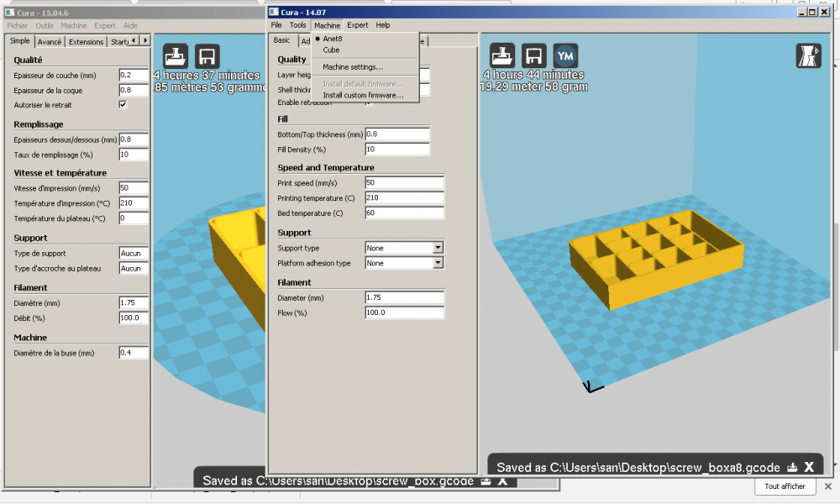The height and width of the screenshot is (504, 840).
Task: Click the '19.29 meter 58 gram' text
Action: coord(534,87)
